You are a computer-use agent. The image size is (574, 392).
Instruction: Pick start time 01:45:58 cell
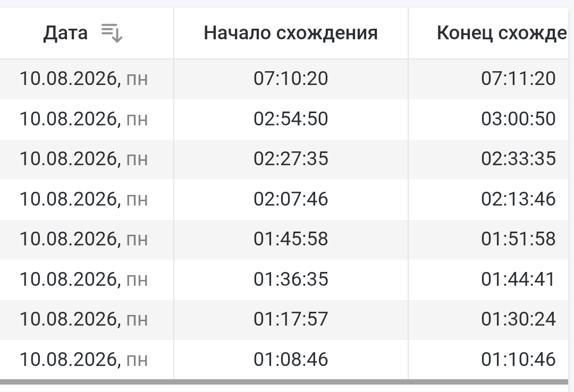coord(291,239)
